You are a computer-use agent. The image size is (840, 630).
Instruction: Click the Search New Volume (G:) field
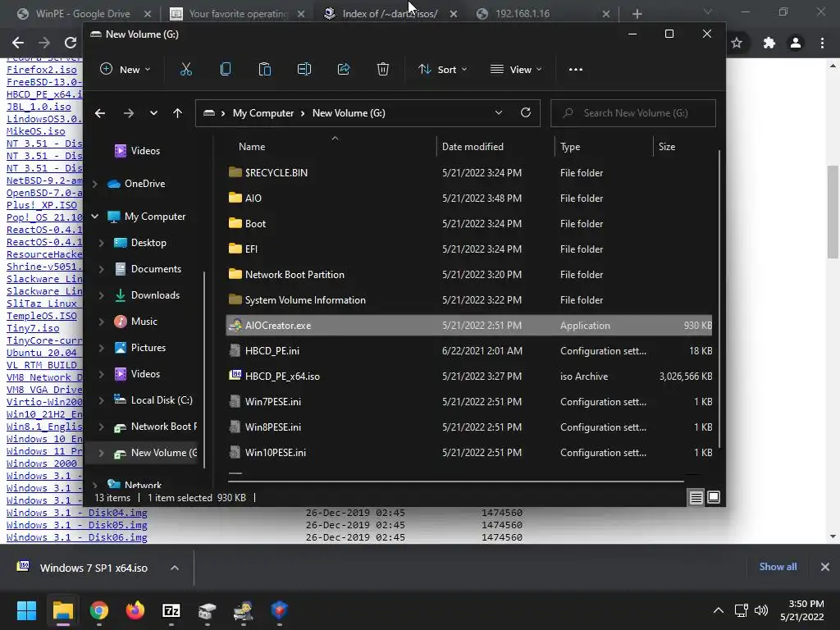click(x=633, y=113)
